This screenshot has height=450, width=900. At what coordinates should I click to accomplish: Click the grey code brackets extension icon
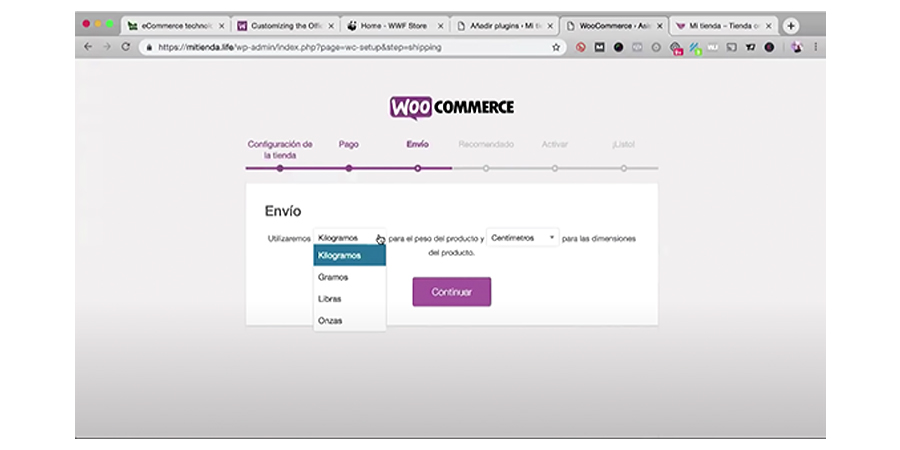pos(637,48)
